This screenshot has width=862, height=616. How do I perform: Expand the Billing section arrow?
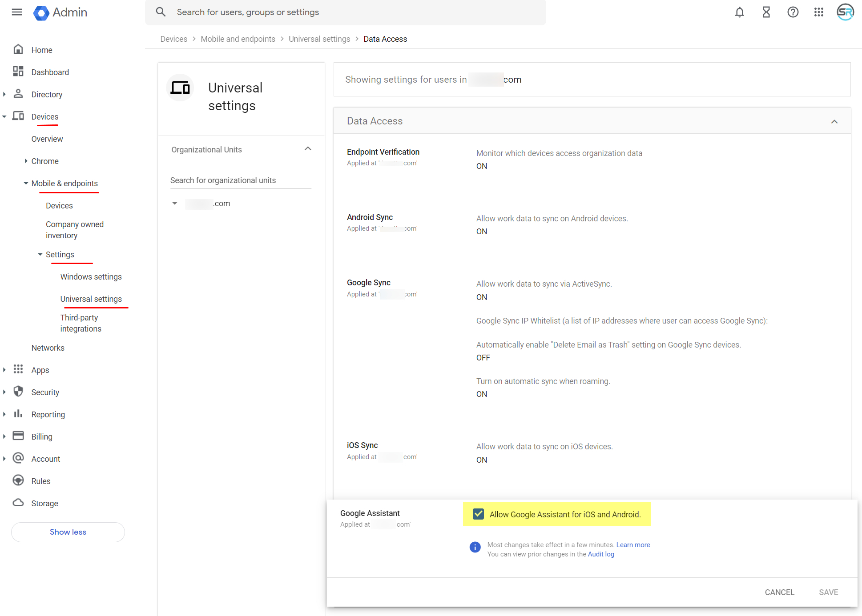4,436
